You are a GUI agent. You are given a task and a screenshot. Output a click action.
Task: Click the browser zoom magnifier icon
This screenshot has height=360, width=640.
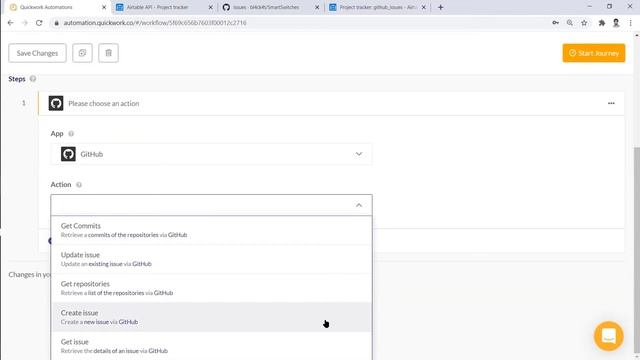point(570,23)
